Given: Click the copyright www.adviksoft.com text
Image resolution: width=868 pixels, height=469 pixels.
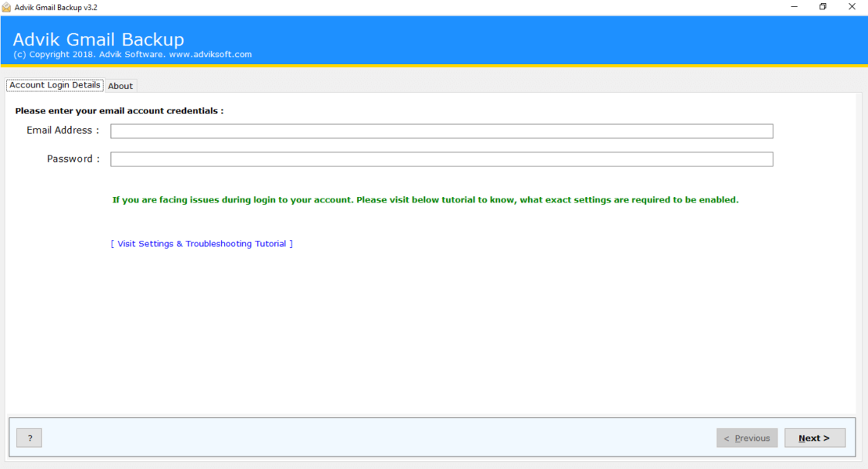Looking at the screenshot, I should coord(132,54).
